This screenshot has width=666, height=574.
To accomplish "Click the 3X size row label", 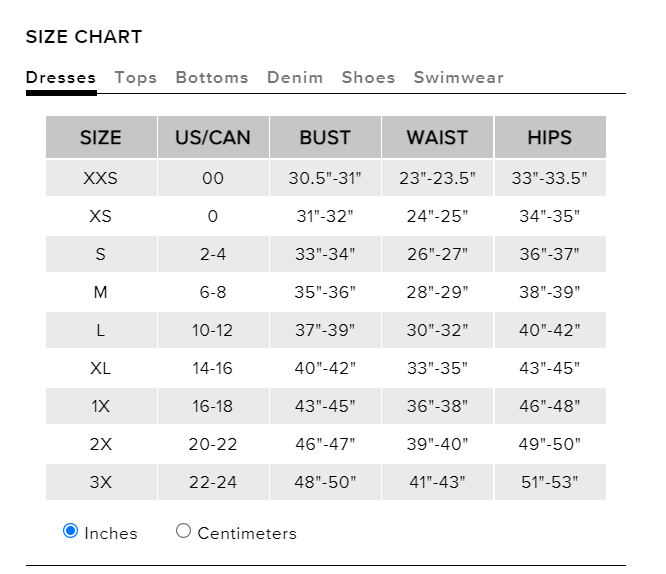I will (101, 482).
